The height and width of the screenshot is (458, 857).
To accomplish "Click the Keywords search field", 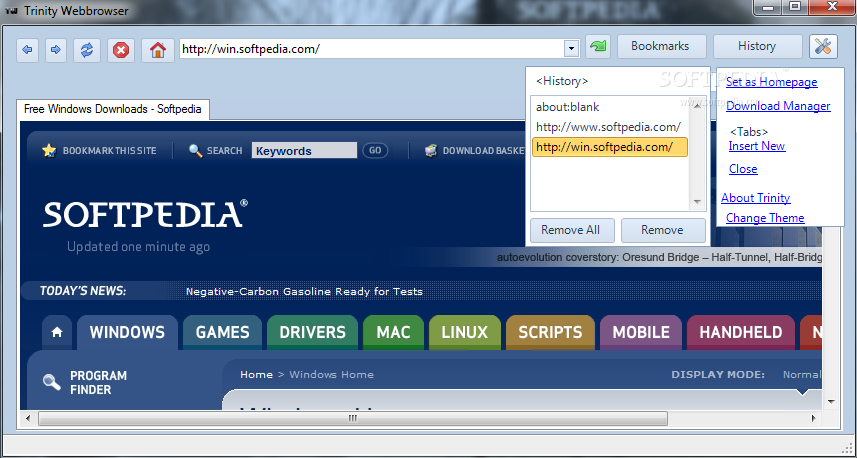I will pos(304,151).
